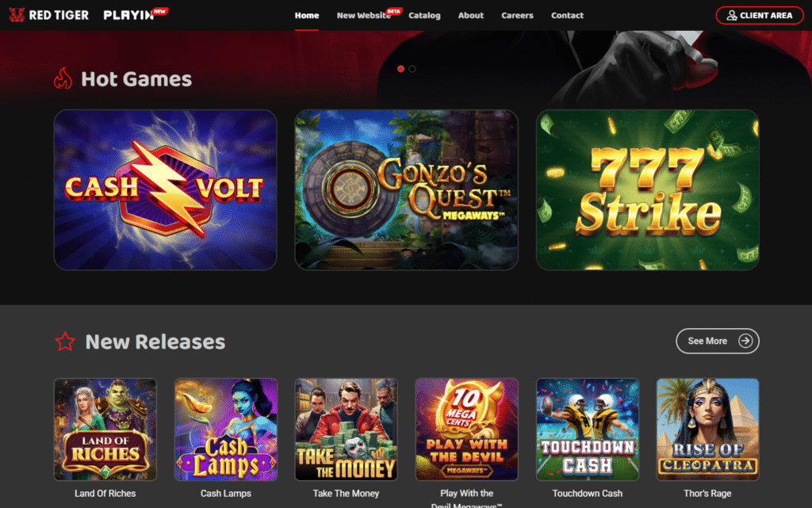
Task: Navigate to the About page
Action: (x=471, y=16)
